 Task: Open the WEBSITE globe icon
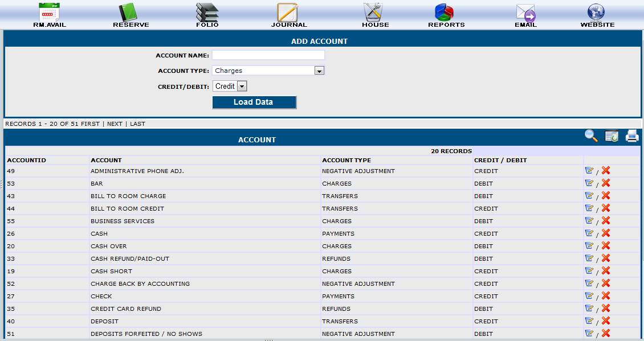tap(596, 12)
